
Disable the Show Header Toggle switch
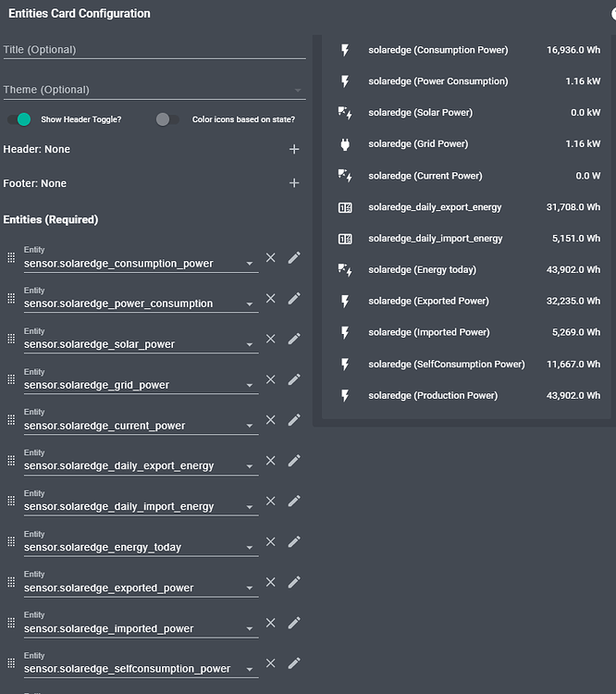[18, 119]
